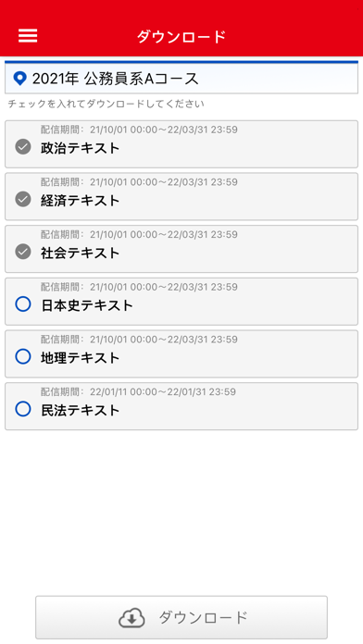This screenshot has width=363, height=644.
Task: Click the ダウンロード button at bottom
Action: [181, 617]
